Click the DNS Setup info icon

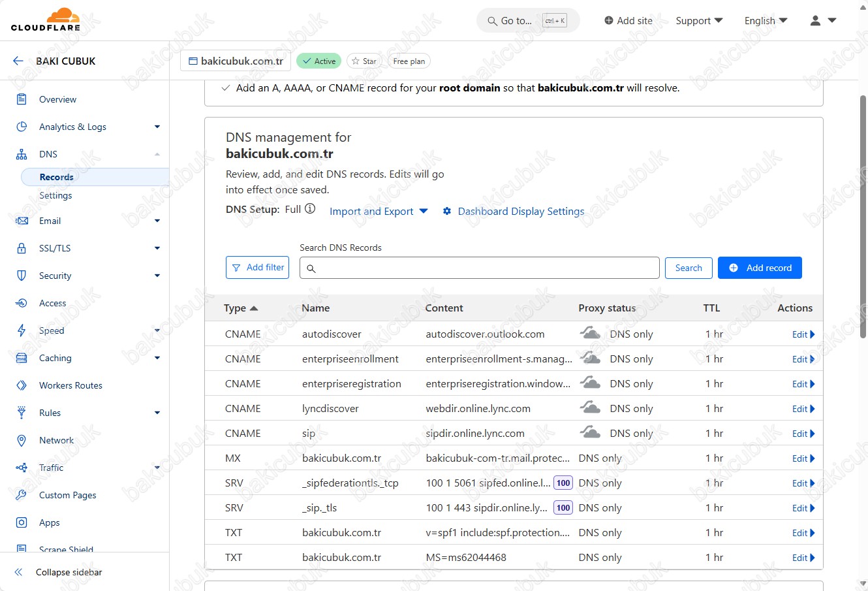click(310, 209)
